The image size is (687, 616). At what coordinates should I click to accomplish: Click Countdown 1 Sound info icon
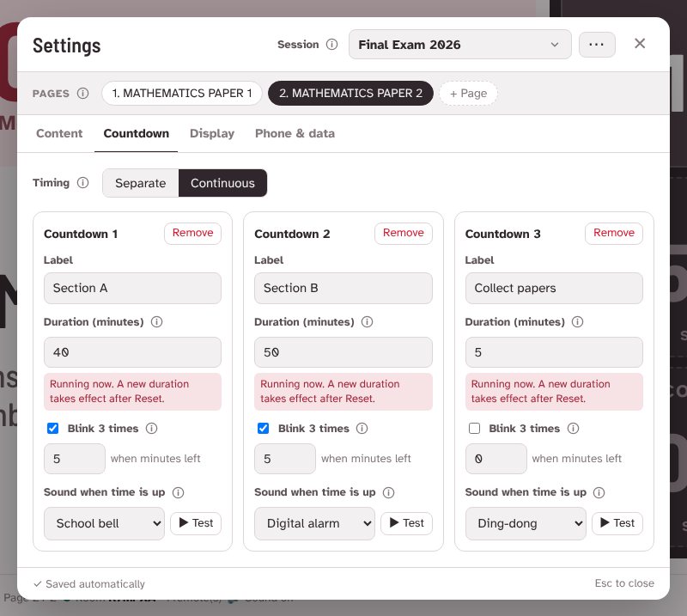pos(178,492)
